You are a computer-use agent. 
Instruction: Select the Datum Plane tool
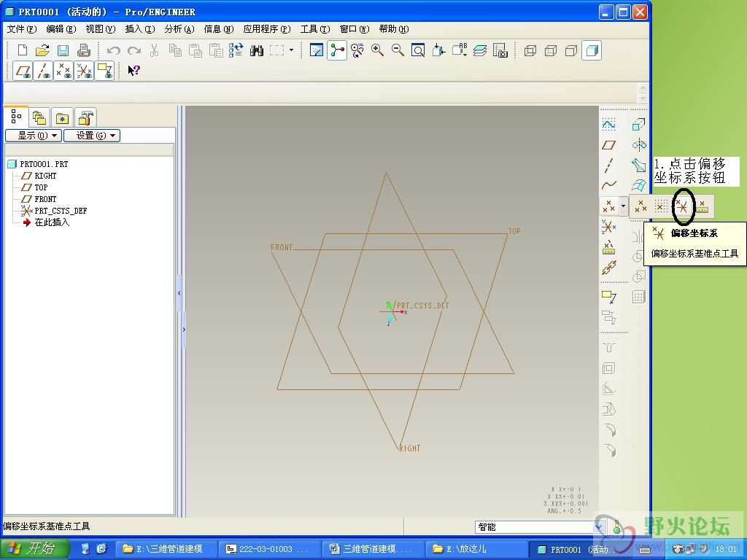609,145
